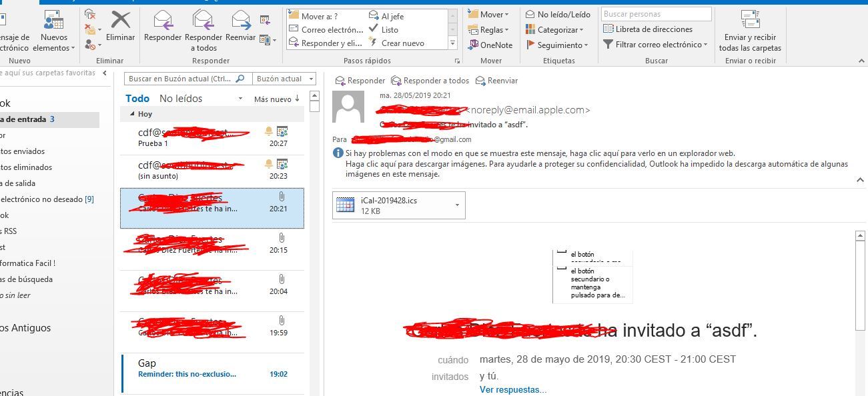This screenshot has width=868, height=396.
Task: Click Responder in the reading pane
Action: pos(360,81)
